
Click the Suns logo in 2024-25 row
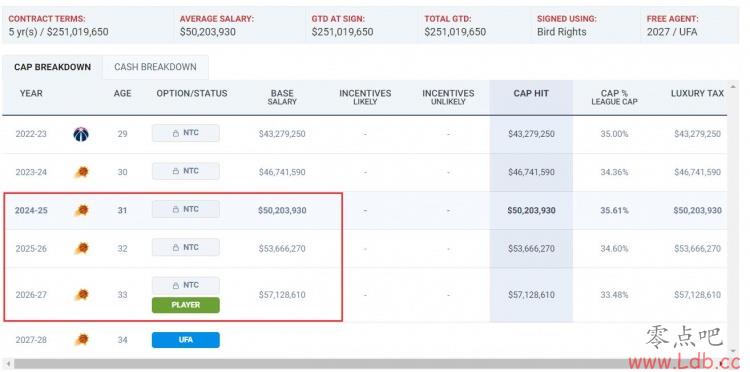(x=82, y=210)
